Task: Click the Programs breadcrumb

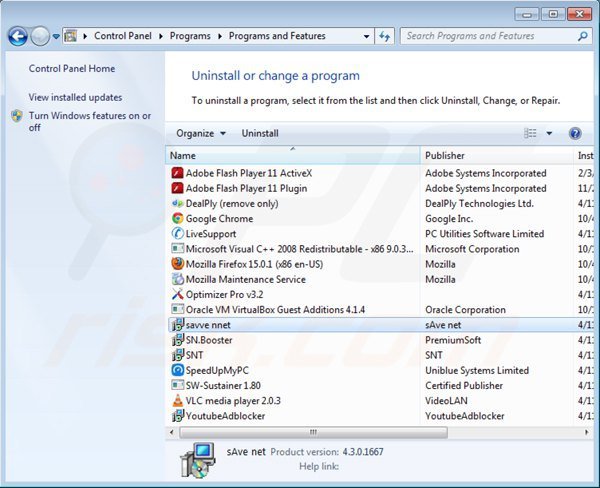Action: (x=190, y=36)
